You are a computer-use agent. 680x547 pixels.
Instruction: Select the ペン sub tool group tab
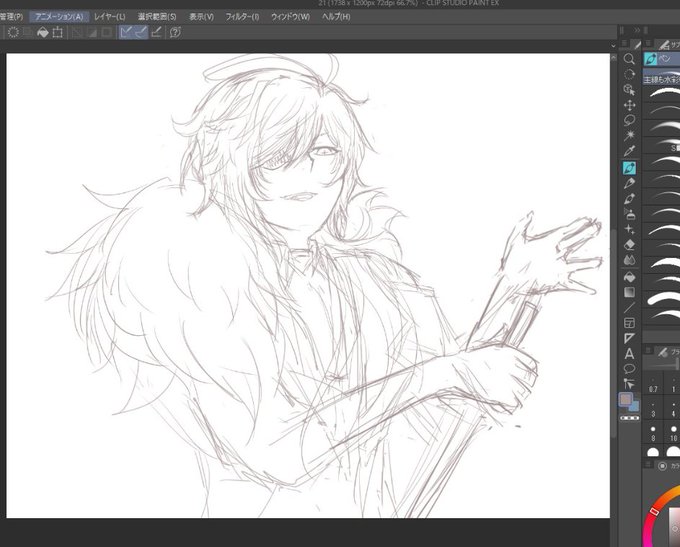[661, 59]
